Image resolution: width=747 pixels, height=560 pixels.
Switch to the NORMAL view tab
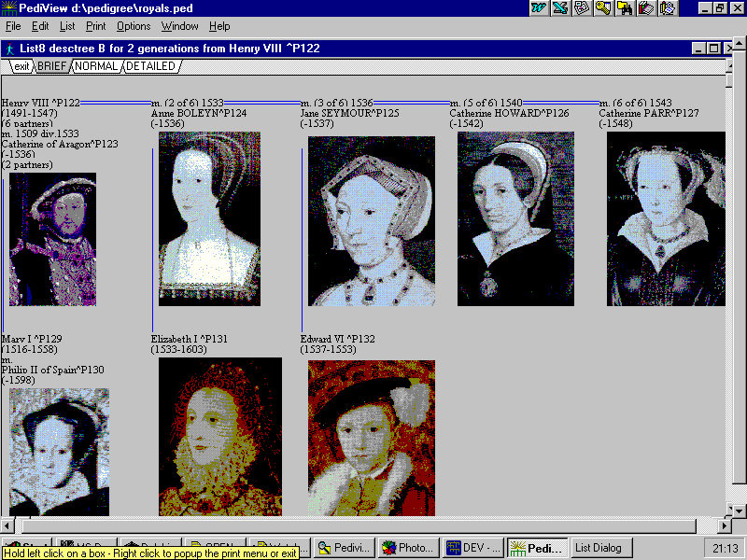96,66
